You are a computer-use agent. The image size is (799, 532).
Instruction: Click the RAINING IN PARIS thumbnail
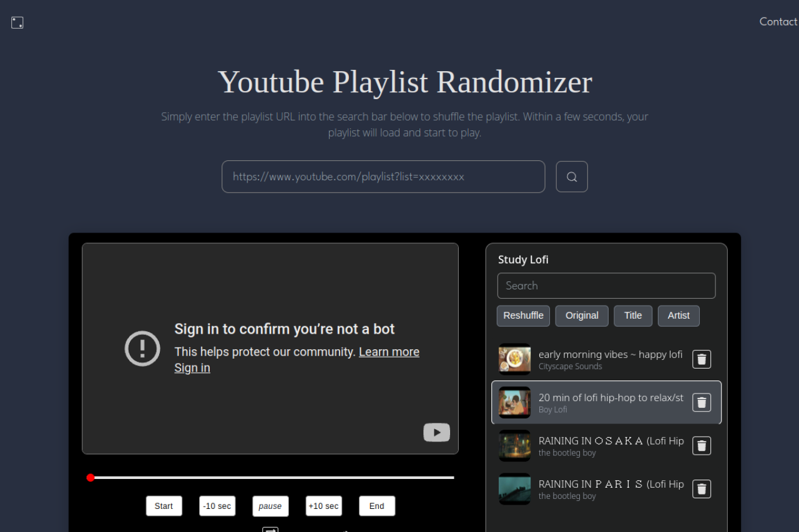click(x=514, y=489)
